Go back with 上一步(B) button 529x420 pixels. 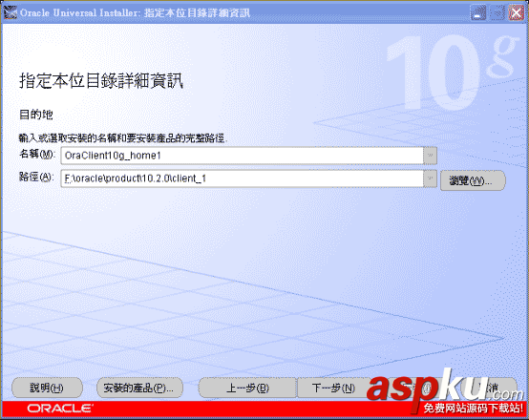click(x=247, y=388)
